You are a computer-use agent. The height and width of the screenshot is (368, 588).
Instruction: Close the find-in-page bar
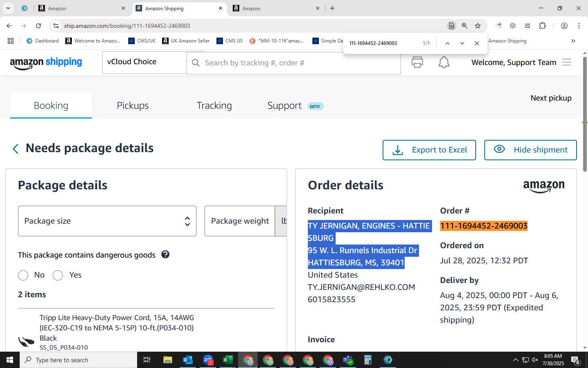(477, 43)
